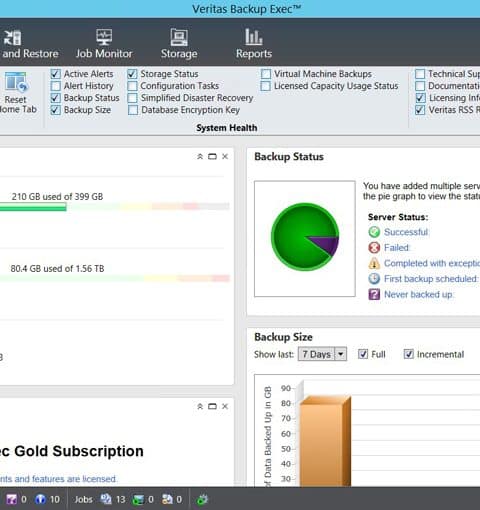Check the Database Encryption Key box
Viewport: 480px width, 510px height.
pos(133,110)
